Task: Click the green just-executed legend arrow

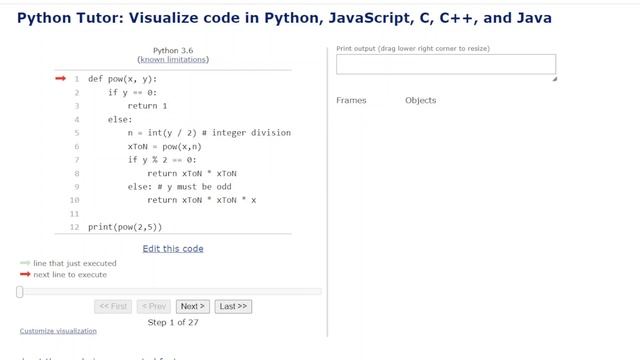Action: coord(25,263)
